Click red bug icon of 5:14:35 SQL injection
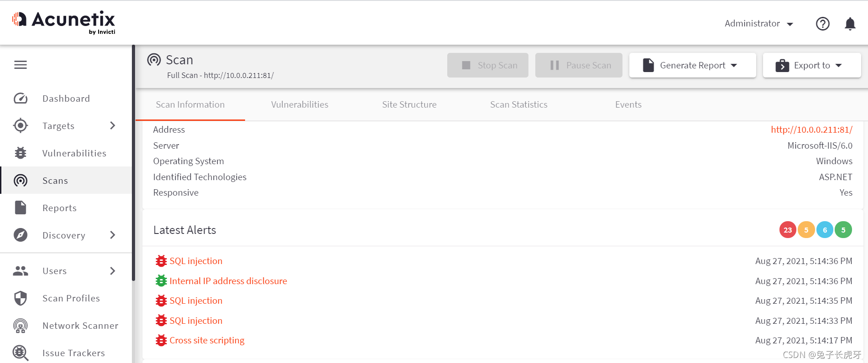This screenshot has width=868, height=363. tap(161, 301)
